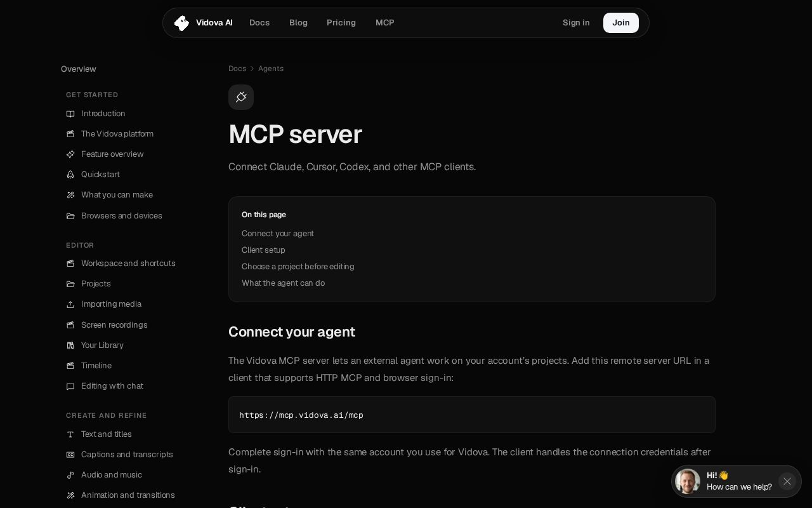The width and height of the screenshot is (812, 508).
Task: Click the icon beside Animation and transitions
Action: coord(70,495)
